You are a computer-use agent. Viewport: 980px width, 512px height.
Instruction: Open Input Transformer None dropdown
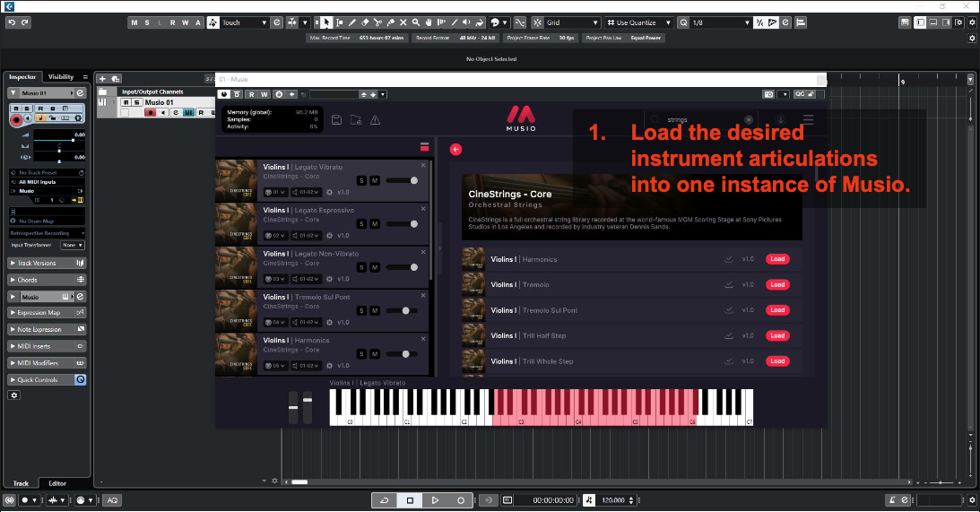tap(73, 245)
